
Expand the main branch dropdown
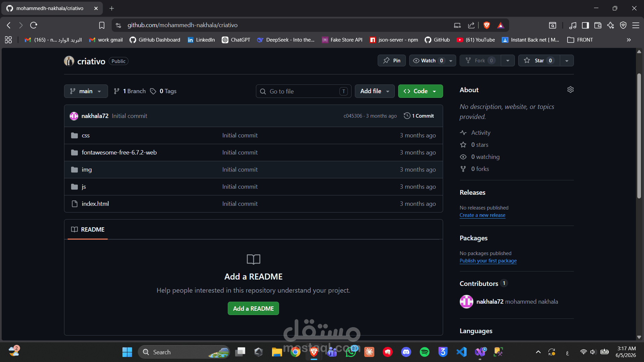pyautogui.click(x=86, y=91)
